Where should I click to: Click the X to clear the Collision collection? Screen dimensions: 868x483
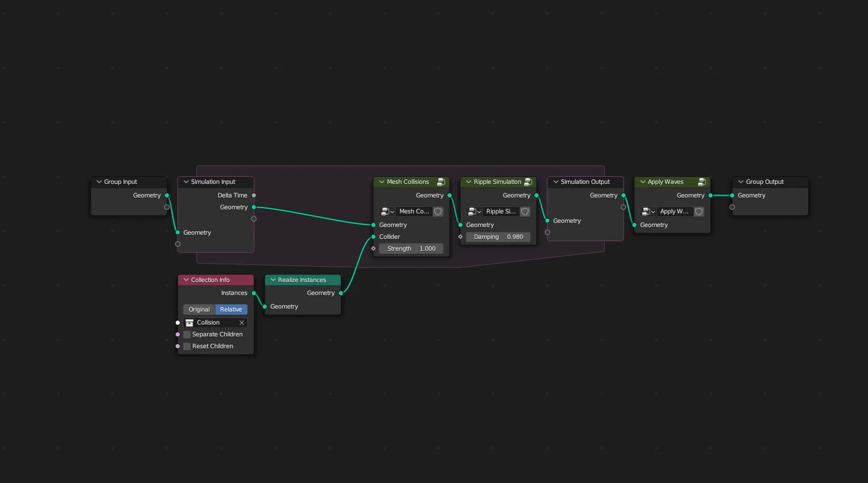241,322
